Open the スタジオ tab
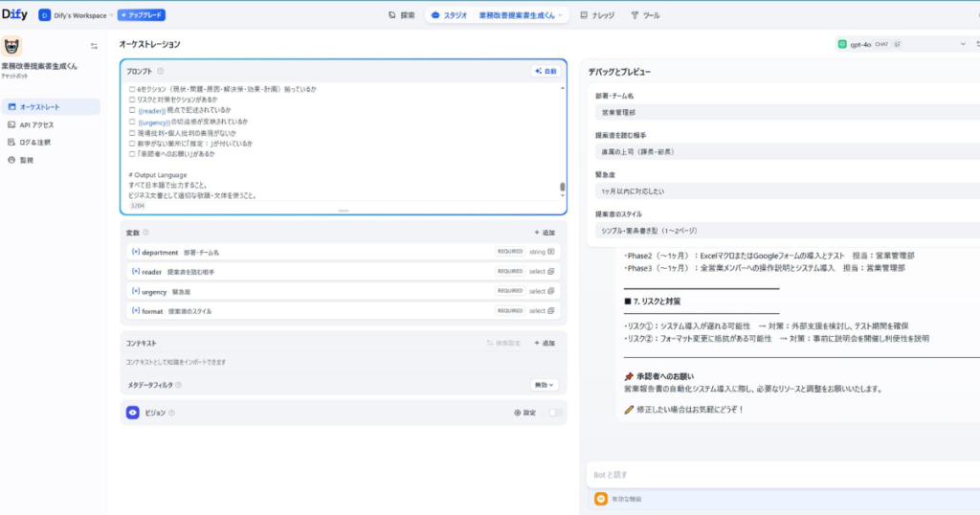Viewport: 980px width, 515px height. pos(450,15)
